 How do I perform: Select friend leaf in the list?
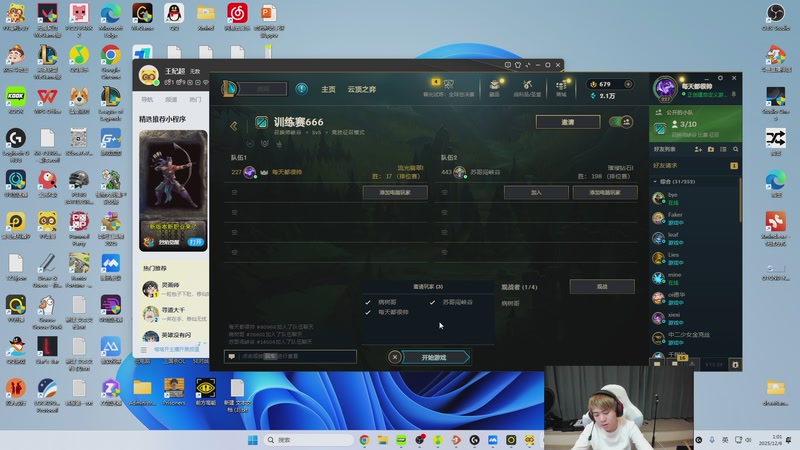click(x=695, y=238)
